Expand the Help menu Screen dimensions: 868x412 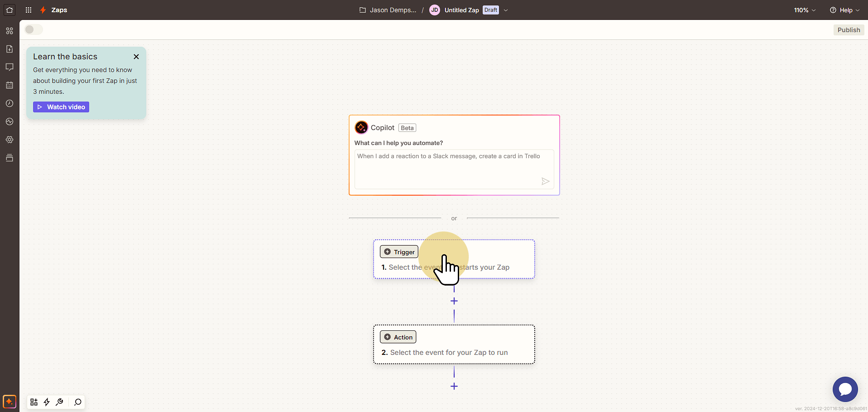[844, 10]
